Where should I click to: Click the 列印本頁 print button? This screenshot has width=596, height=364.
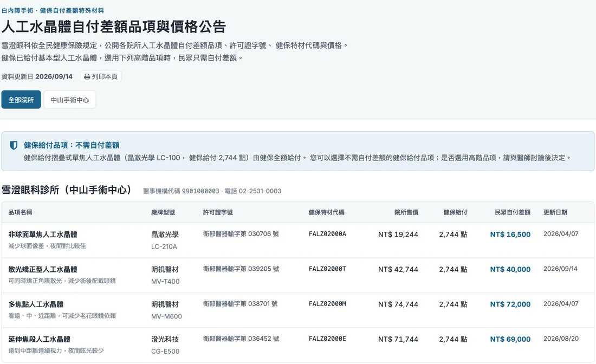click(x=101, y=76)
